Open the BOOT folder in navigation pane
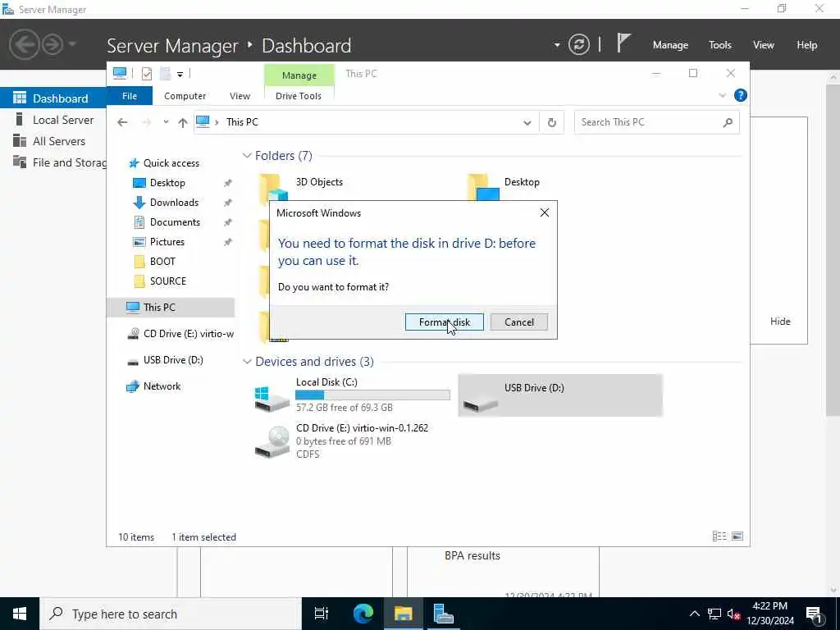 pos(162,262)
